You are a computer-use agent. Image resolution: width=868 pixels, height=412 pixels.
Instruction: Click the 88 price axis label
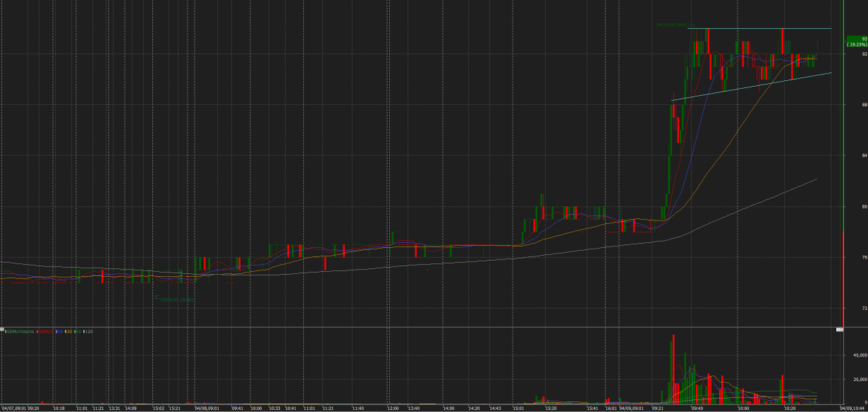[864, 105]
